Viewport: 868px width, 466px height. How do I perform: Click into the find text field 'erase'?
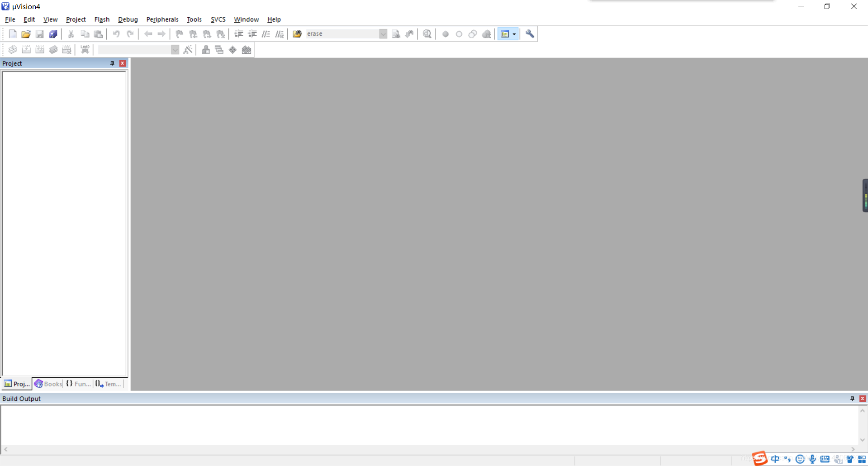(342, 34)
